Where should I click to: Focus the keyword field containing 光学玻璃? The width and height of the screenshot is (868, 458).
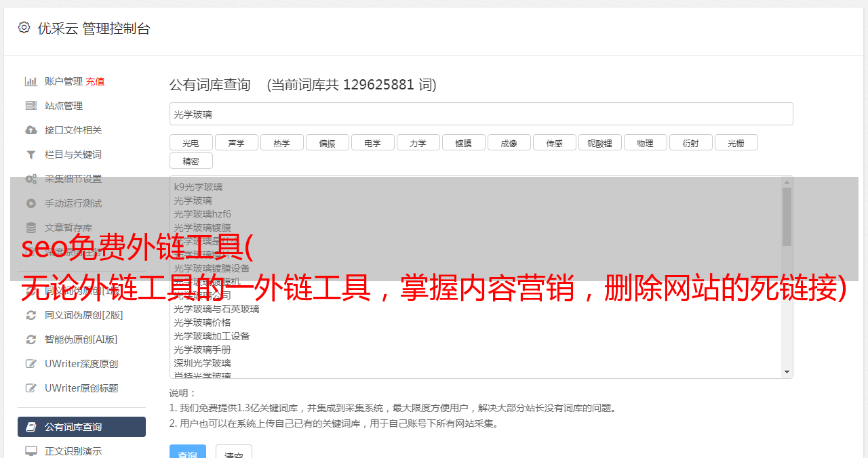tap(481, 114)
